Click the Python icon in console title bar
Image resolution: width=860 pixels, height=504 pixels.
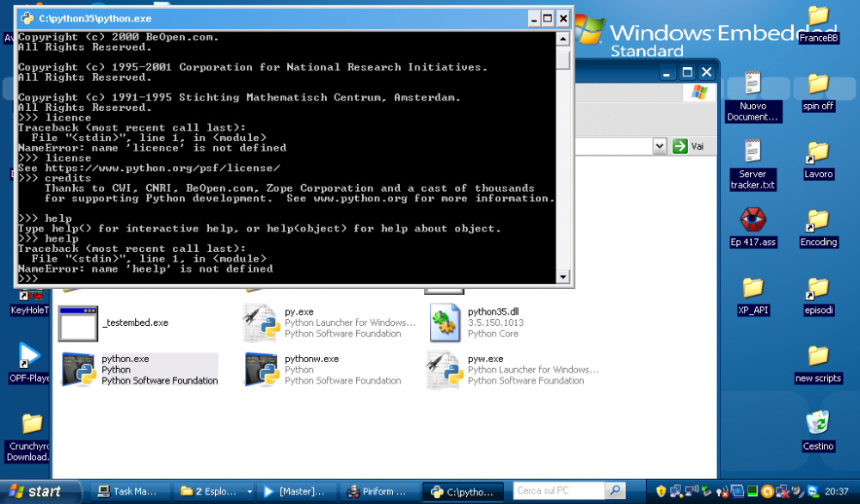27,18
